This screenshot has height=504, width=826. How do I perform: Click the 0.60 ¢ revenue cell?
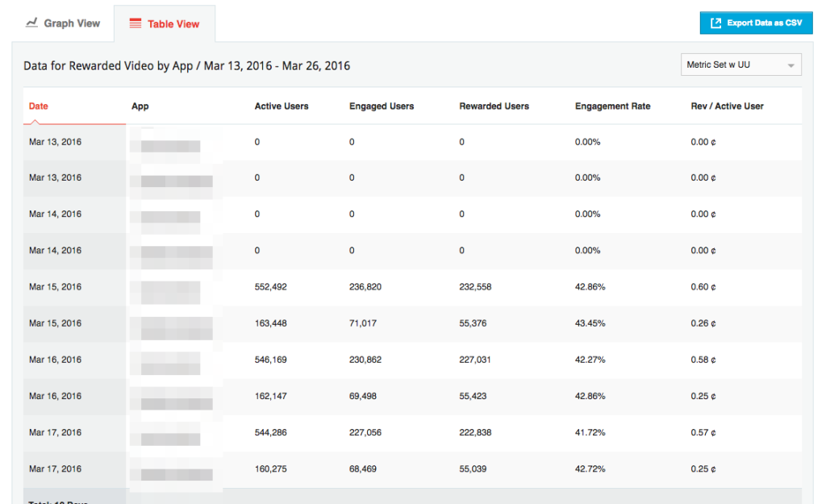pos(703,287)
